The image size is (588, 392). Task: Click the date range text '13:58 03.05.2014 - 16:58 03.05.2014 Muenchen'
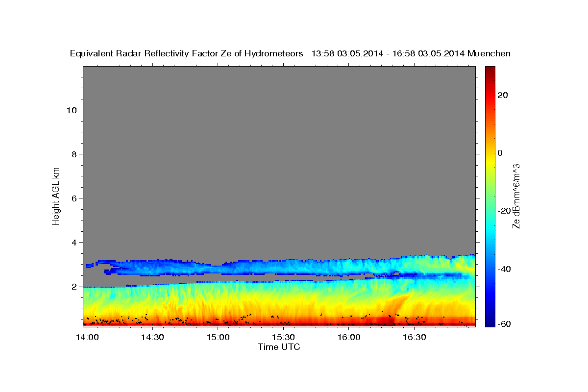point(411,53)
